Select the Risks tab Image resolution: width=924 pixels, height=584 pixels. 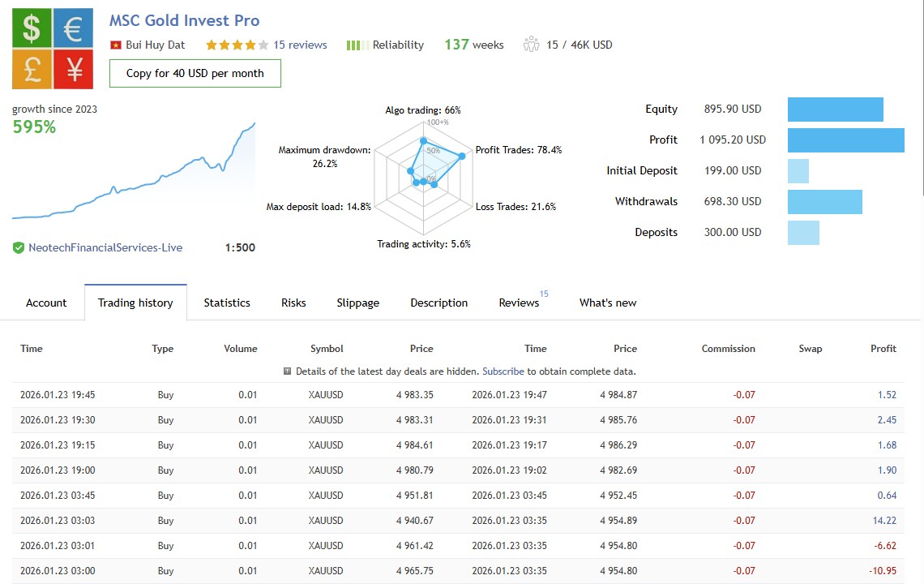pyautogui.click(x=293, y=303)
